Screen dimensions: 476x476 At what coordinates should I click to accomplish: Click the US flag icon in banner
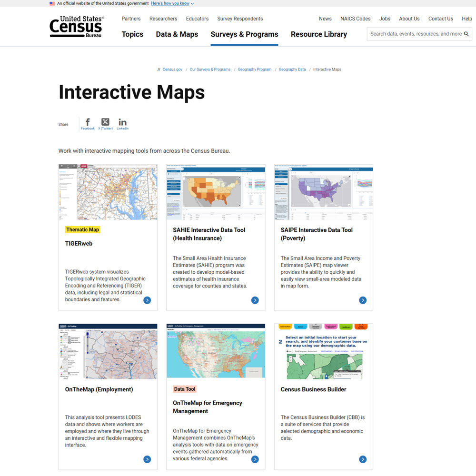coord(52,3)
